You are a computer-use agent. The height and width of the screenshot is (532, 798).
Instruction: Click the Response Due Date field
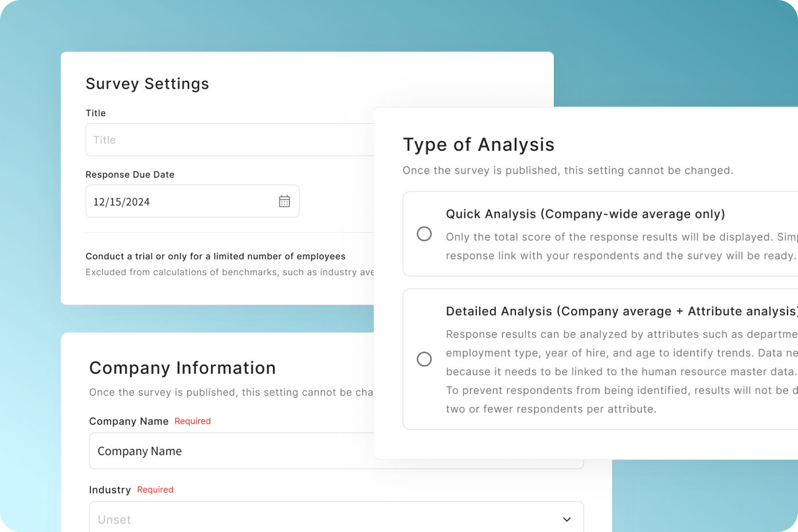point(193,201)
